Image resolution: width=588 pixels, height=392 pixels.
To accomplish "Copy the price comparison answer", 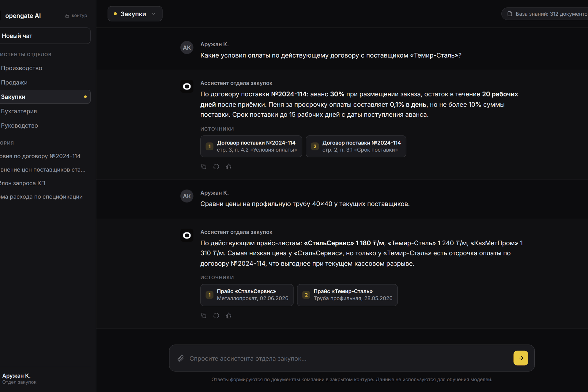I will pos(204,315).
